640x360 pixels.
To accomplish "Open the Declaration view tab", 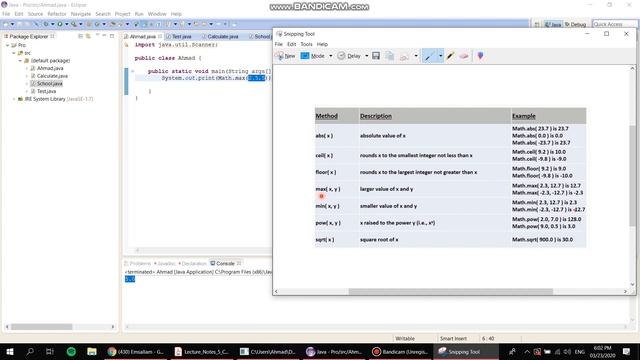I will (x=193, y=263).
